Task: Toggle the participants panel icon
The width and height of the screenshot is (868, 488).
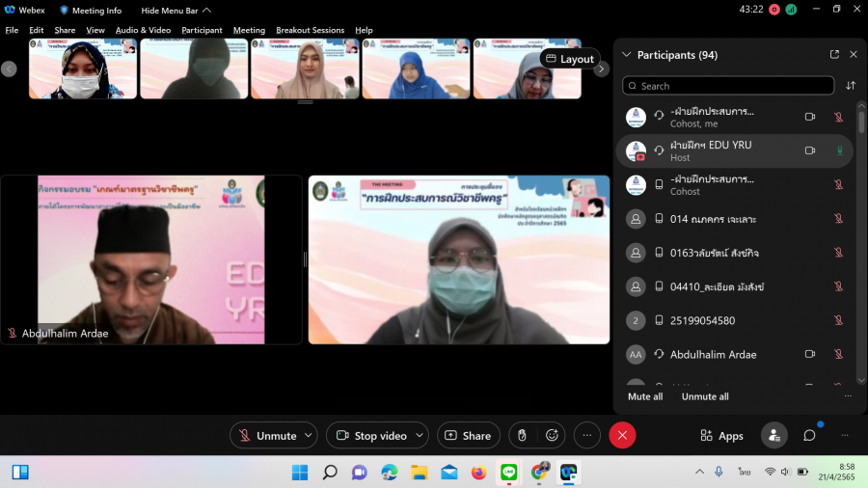Action: pyautogui.click(x=773, y=436)
